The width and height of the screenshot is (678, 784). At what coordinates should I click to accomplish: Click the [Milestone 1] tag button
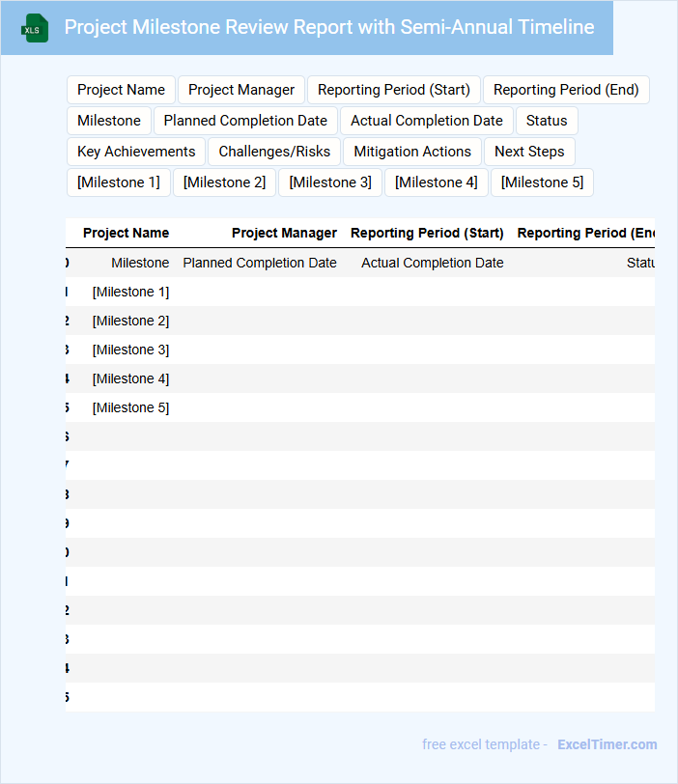[119, 183]
